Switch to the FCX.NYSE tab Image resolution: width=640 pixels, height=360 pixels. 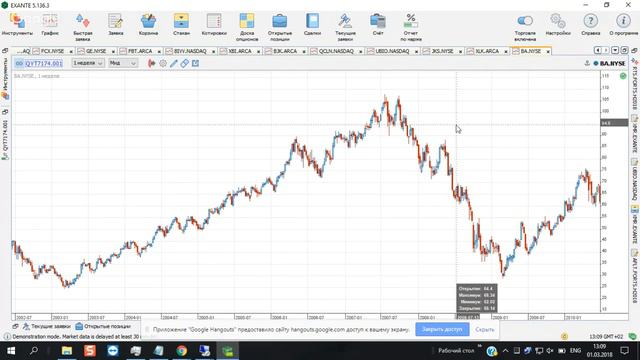click(52, 51)
